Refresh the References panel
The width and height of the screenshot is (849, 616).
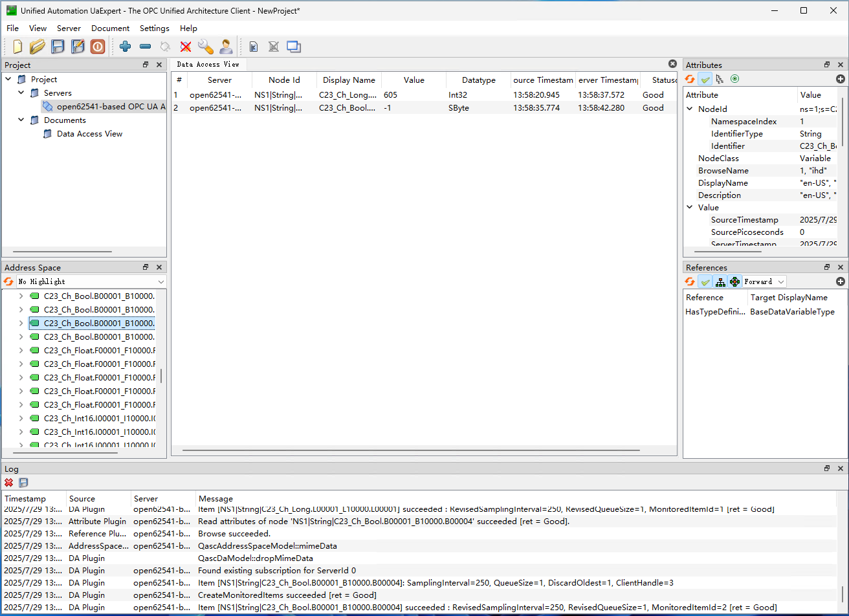(x=690, y=281)
